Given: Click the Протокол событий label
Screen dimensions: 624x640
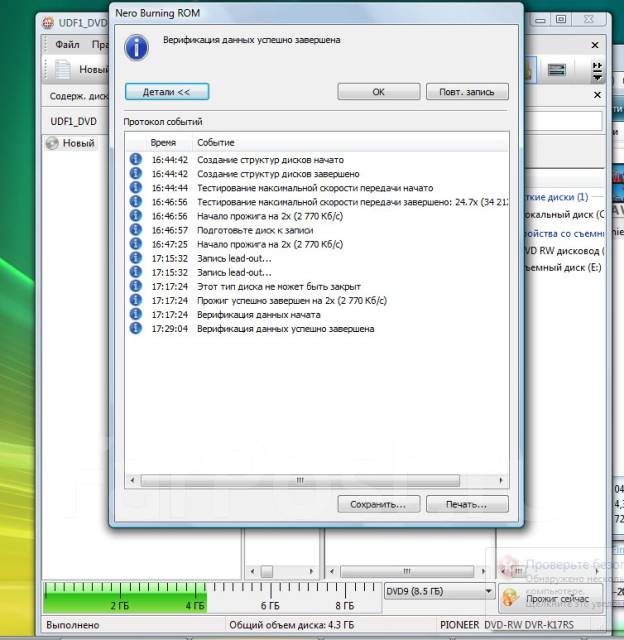Looking at the screenshot, I should [x=163, y=122].
